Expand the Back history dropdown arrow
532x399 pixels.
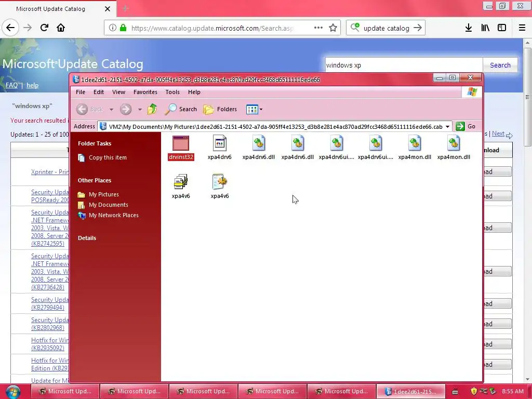click(111, 110)
